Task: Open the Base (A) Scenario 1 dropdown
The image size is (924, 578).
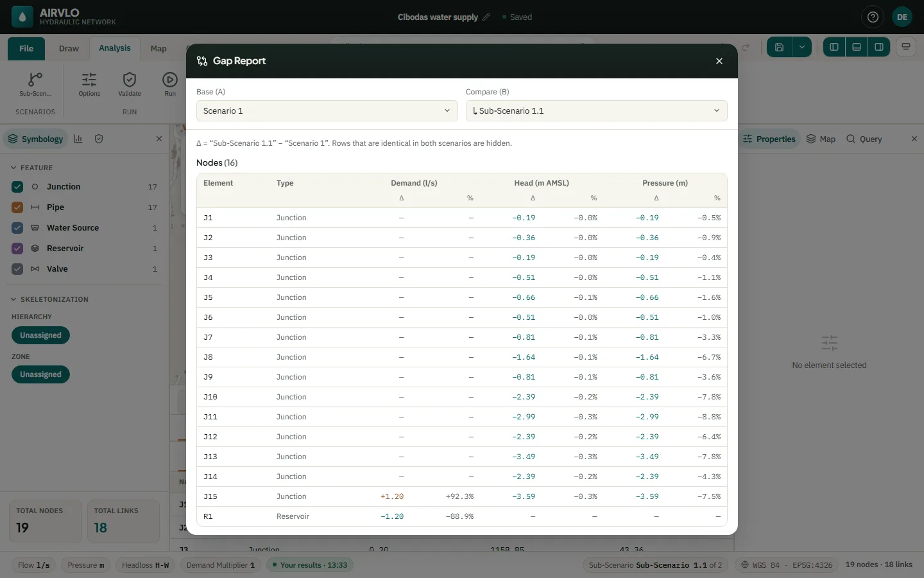Action: click(x=327, y=111)
